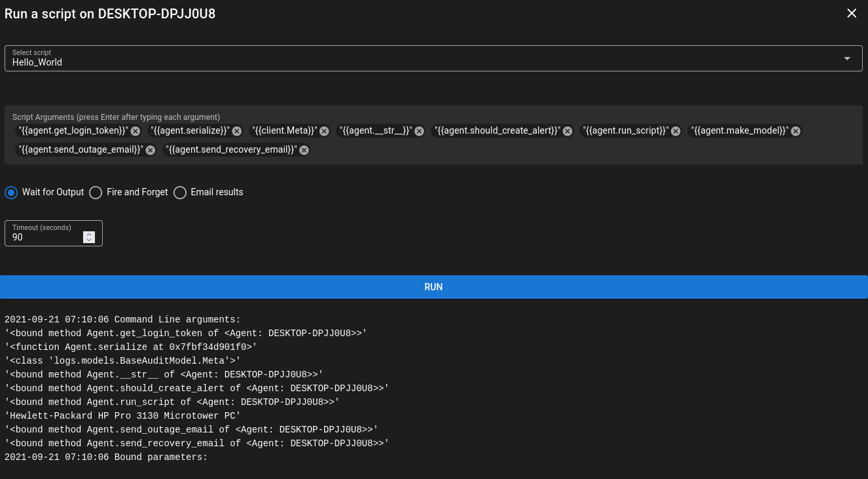Remove the client.Meta argument chip
868x479 pixels.
click(324, 130)
